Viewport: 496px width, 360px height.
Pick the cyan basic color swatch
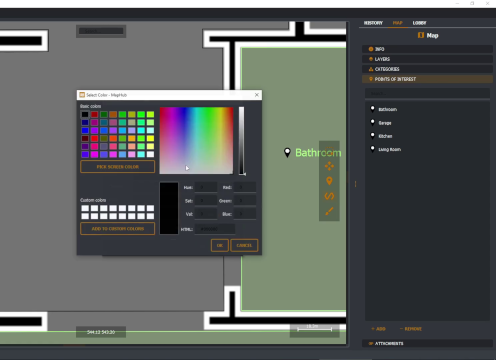tap(141, 130)
